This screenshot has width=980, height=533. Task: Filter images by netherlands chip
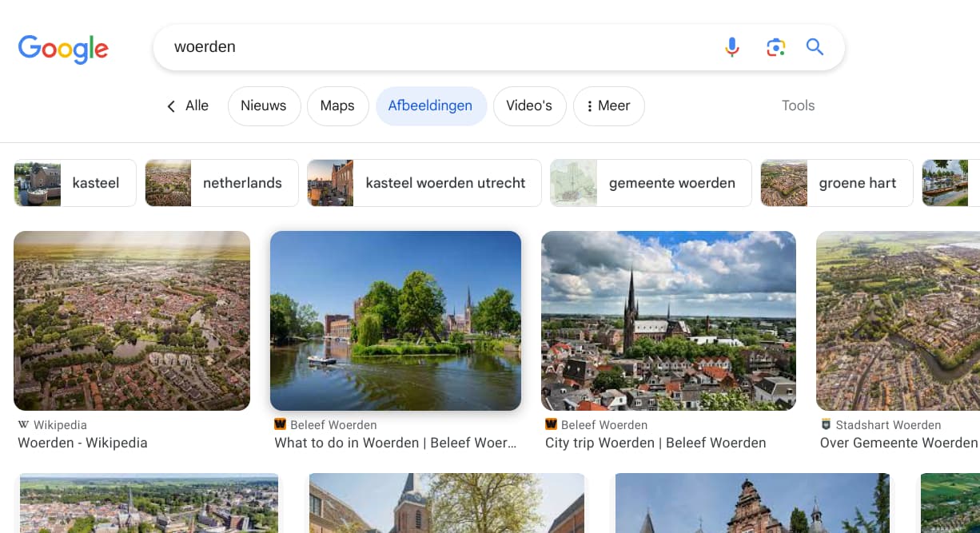(x=221, y=183)
